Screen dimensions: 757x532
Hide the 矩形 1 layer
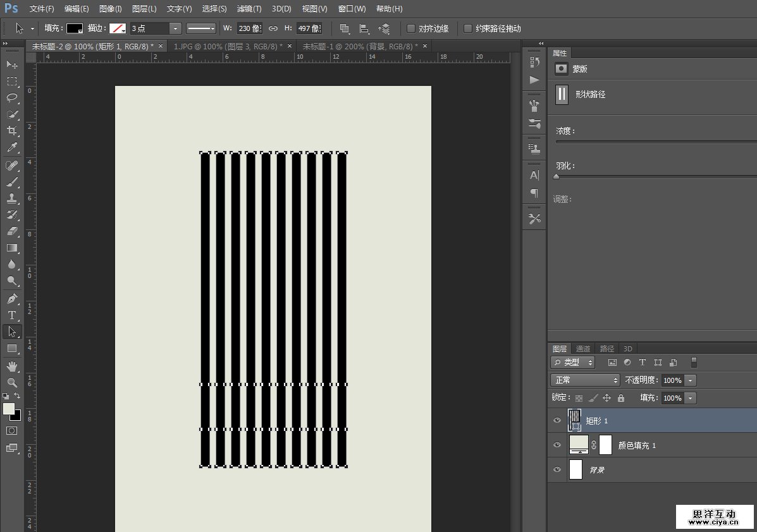click(x=557, y=421)
